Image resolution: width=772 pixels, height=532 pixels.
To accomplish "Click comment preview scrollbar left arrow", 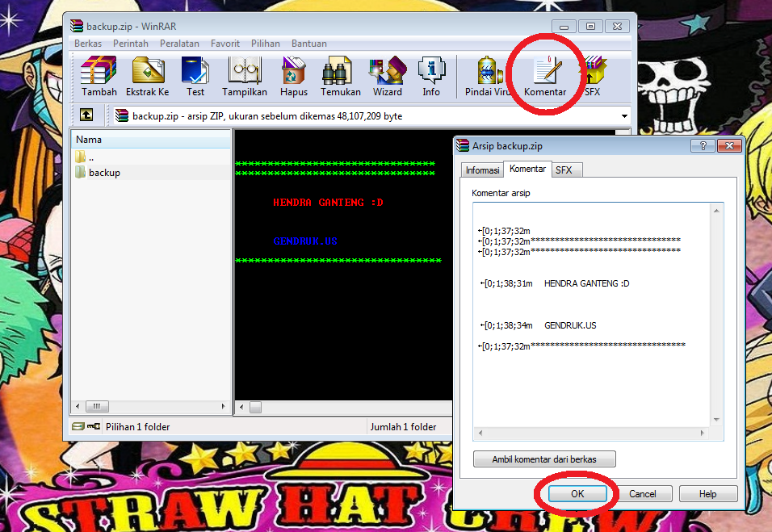I will click(x=241, y=407).
